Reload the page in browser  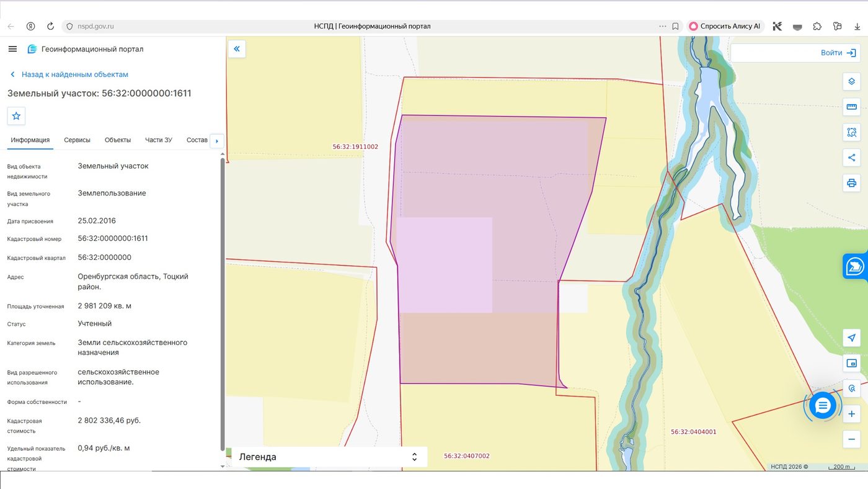pos(50,27)
